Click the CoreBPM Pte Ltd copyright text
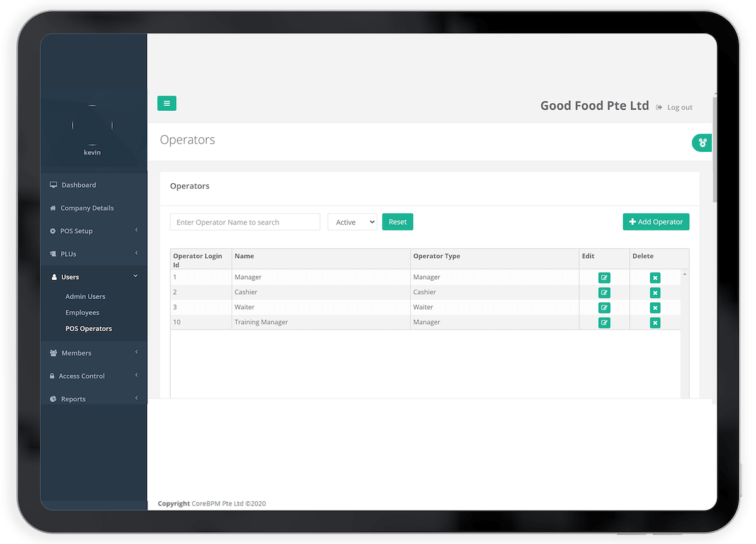The image size is (756, 544). coord(229,504)
